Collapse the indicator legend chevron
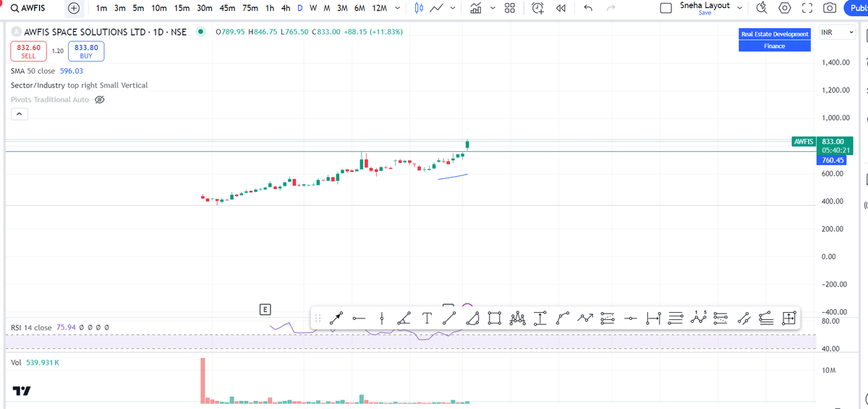The width and height of the screenshot is (868, 409). [18, 114]
